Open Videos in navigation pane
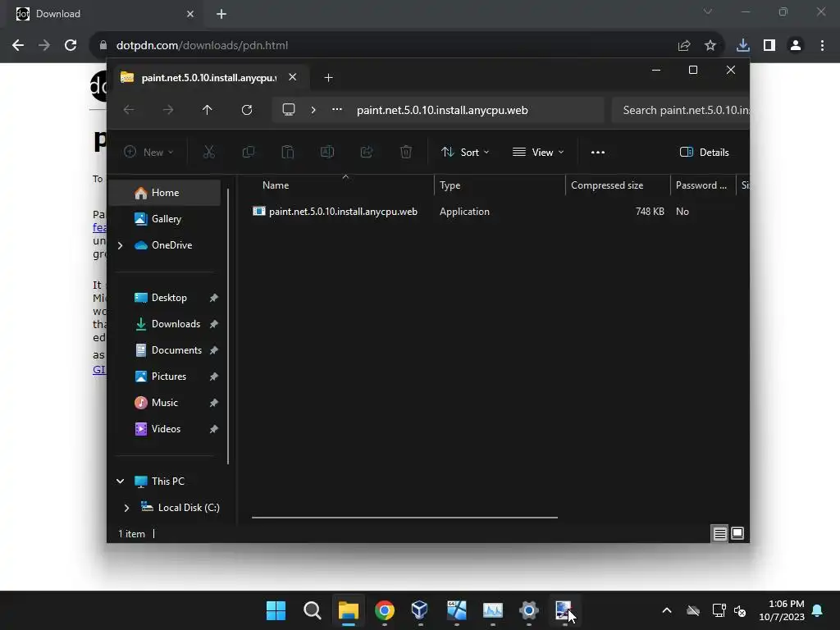 point(165,428)
